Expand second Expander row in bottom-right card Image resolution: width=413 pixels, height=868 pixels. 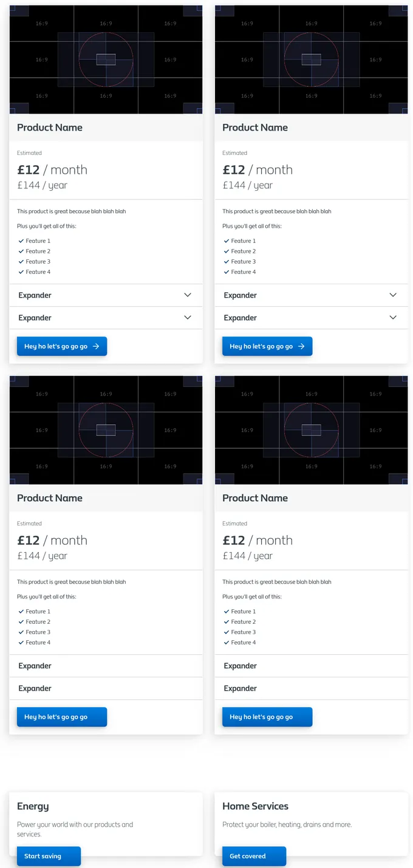[x=311, y=688]
